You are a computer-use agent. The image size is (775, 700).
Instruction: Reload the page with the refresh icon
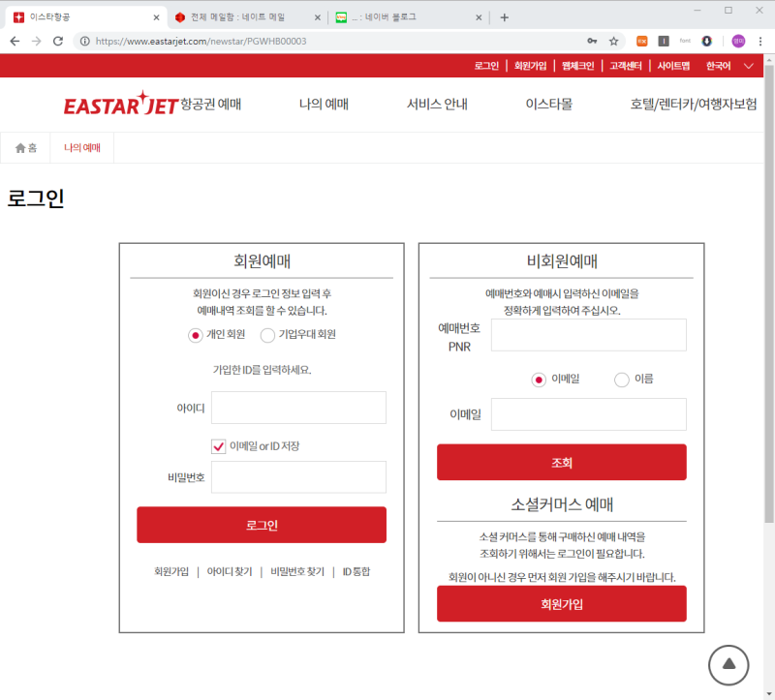pyautogui.click(x=58, y=41)
